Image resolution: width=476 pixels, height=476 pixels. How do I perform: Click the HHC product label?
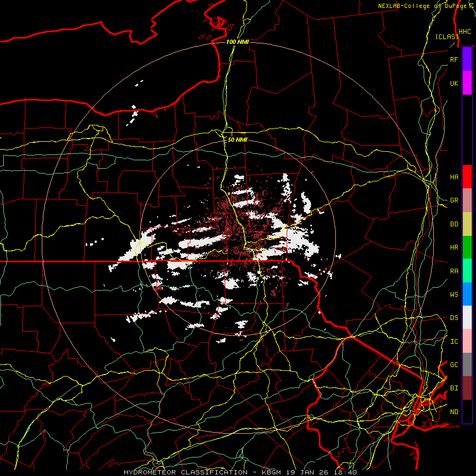[464, 32]
